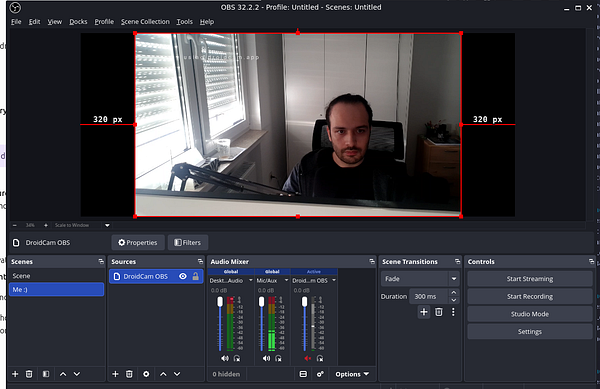The image size is (600, 389).
Task: Open transition properties three-dot menu
Action: coord(453,312)
